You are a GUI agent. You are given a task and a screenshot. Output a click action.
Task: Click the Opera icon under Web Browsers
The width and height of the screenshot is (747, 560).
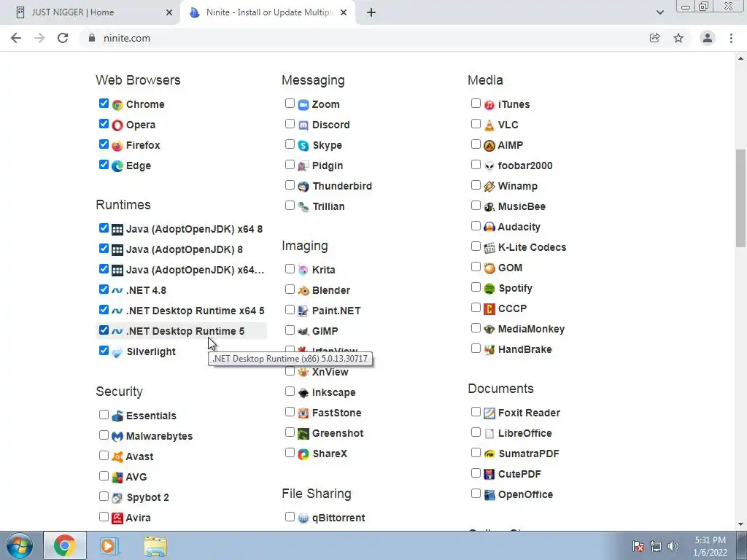pos(117,125)
